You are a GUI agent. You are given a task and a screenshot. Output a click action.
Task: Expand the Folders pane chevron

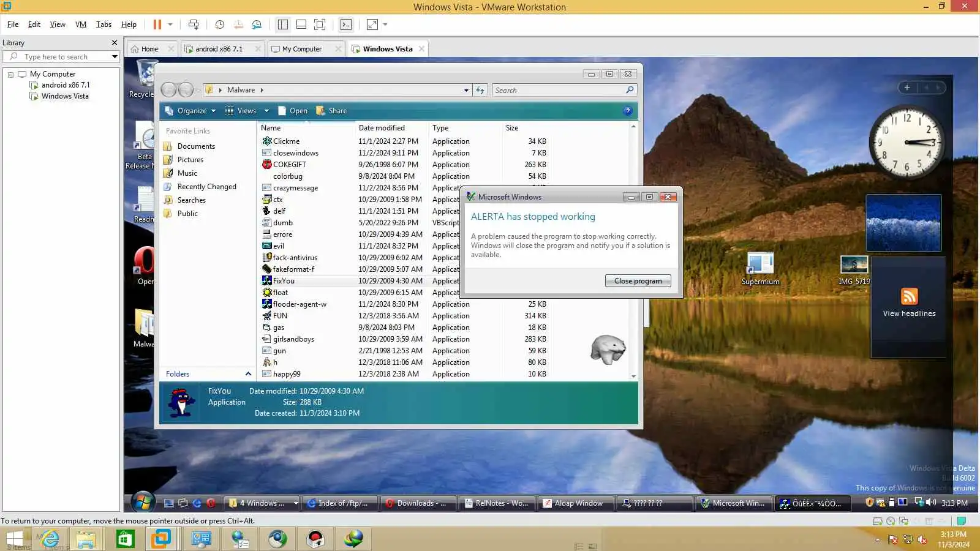point(248,374)
